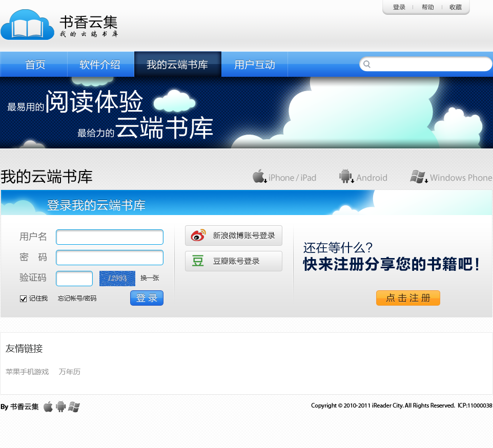Open the iPhone / iPad download link
Image resolution: width=493 pixels, height=448 pixels.
tap(284, 177)
